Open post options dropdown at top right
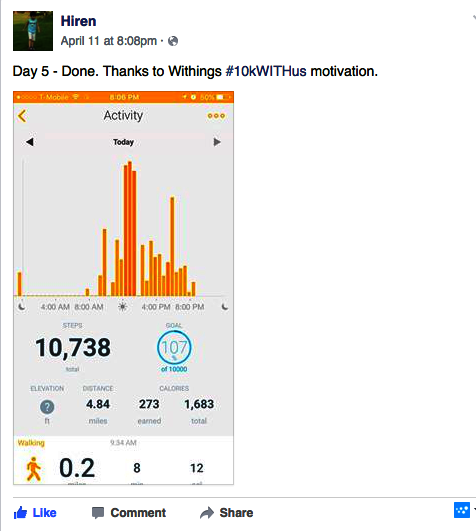This screenshot has width=476, height=531. click(x=474, y=18)
